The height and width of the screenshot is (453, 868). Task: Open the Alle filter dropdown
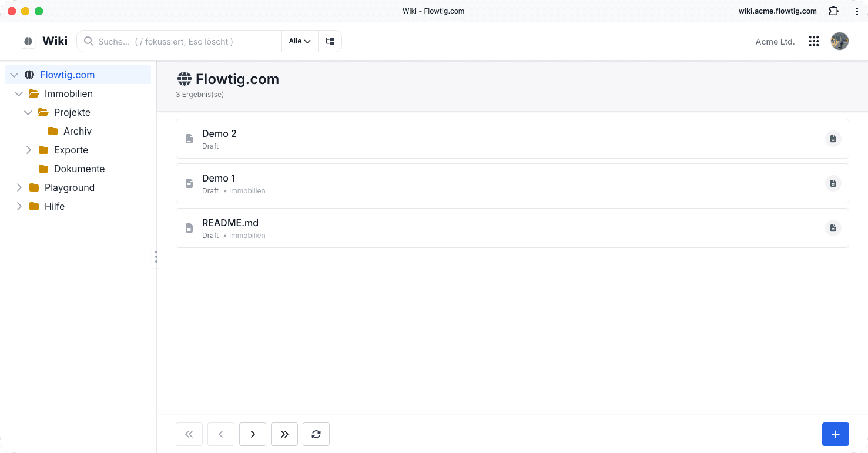tap(300, 41)
